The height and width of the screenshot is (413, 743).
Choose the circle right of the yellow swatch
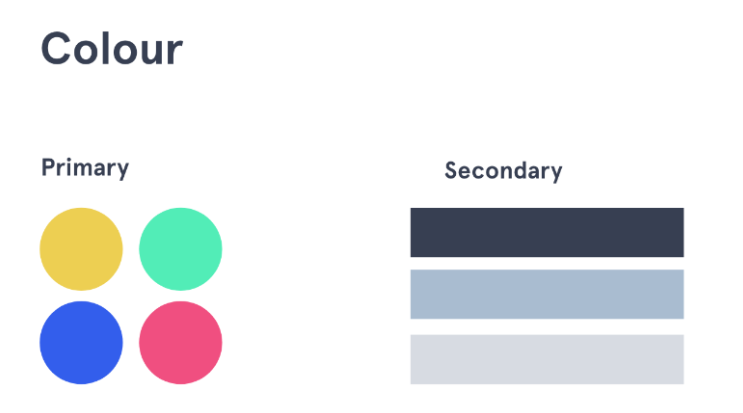(181, 249)
